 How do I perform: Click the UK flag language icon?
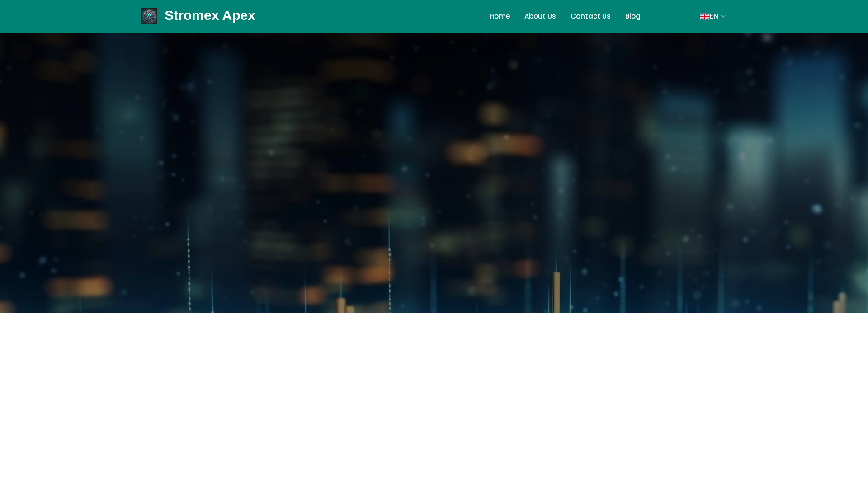coord(705,16)
